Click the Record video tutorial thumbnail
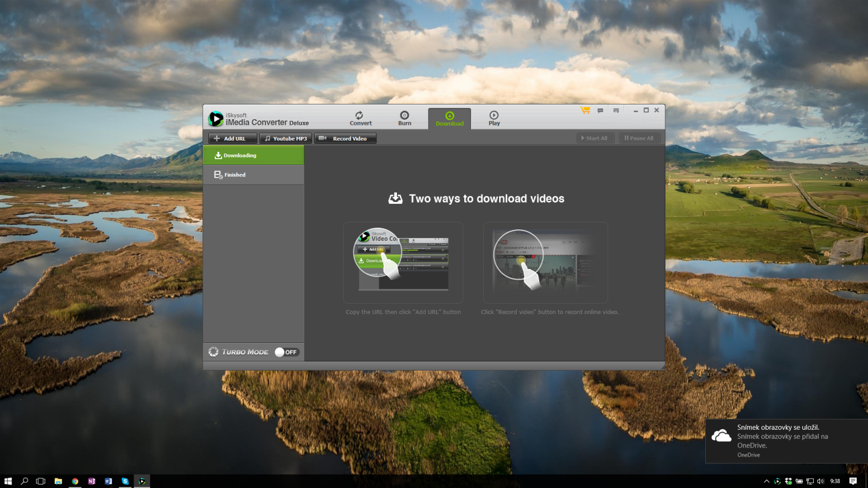Screen dimensions: 868x488 545,263
